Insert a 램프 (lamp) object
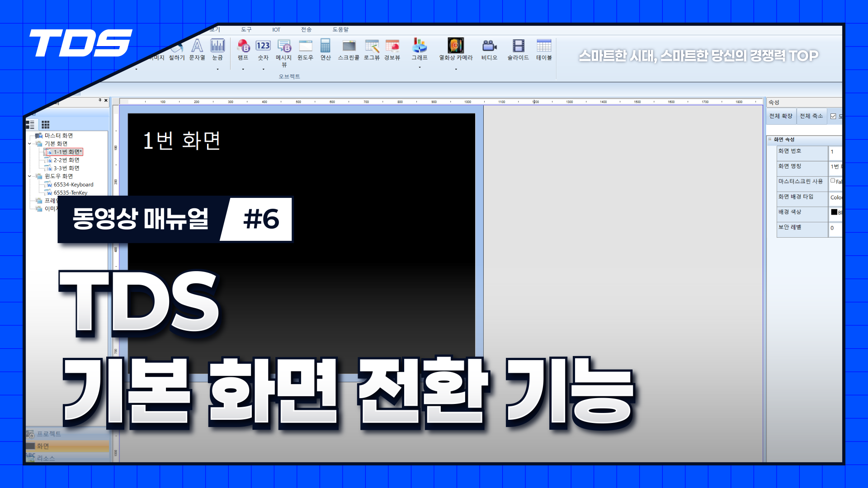868x488 pixels. coord(243,47)
